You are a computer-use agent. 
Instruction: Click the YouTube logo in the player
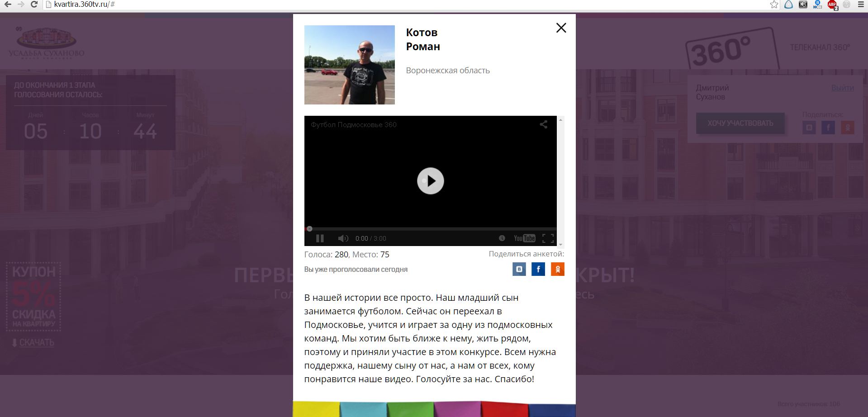tap(524, 238)
